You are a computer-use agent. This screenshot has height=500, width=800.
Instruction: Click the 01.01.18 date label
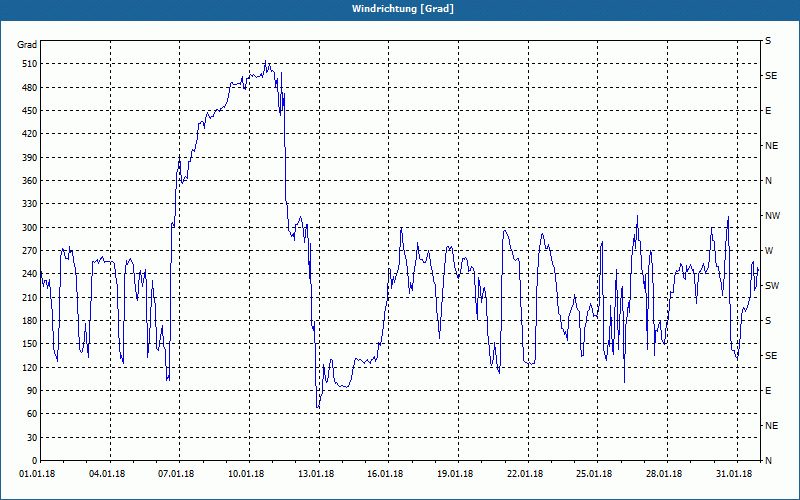37,474
